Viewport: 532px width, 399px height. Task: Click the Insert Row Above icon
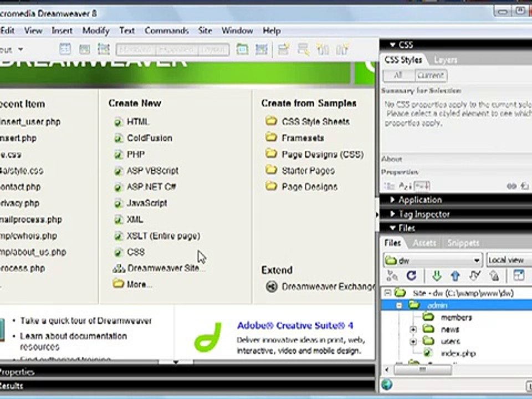point(284,49)
